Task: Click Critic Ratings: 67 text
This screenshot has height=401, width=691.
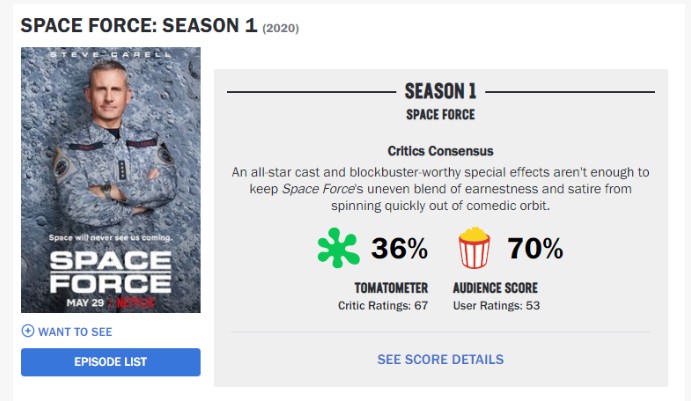Action: tap(383, 306)
